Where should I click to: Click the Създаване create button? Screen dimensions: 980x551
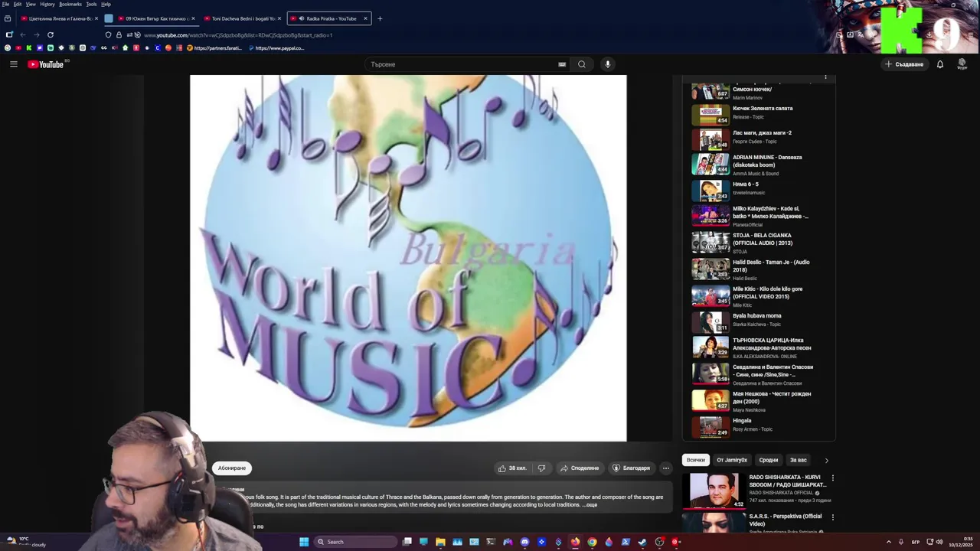[x=905, y=64]
